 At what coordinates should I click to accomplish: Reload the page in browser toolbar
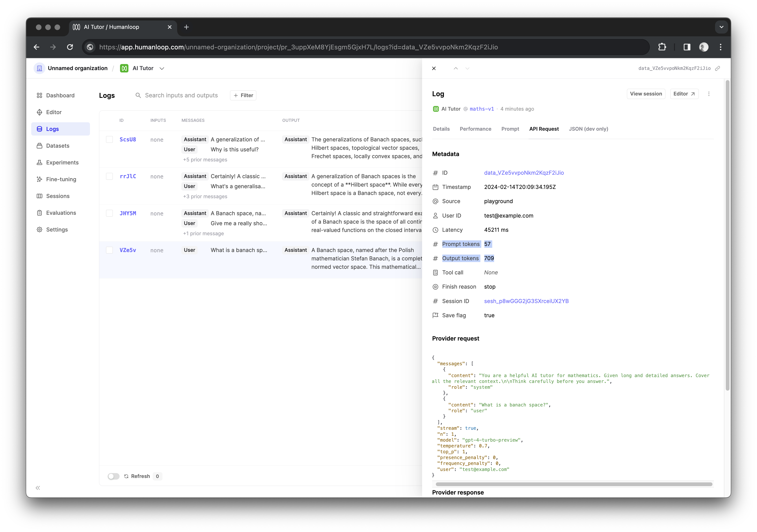click(70, 47)
